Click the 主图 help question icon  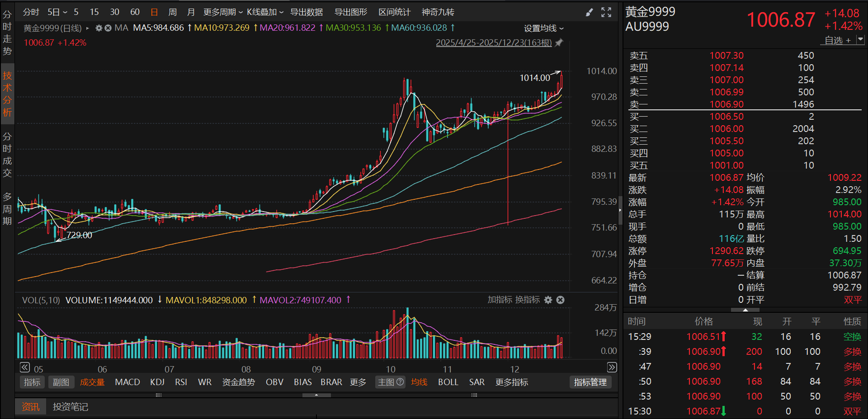coord(400,382)
